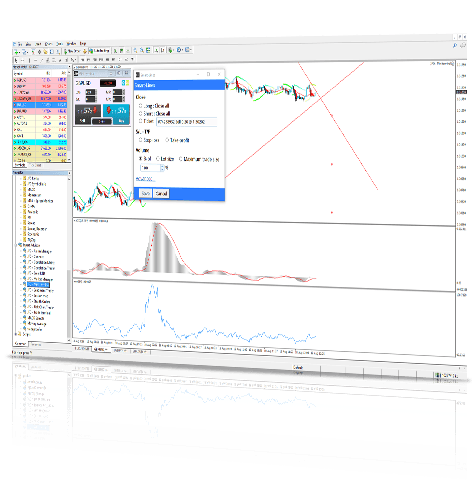This screenshot has height=482, width=472.
Task: Switch to the Favorites tab in Navigator
Action: [x=36, y=344]
